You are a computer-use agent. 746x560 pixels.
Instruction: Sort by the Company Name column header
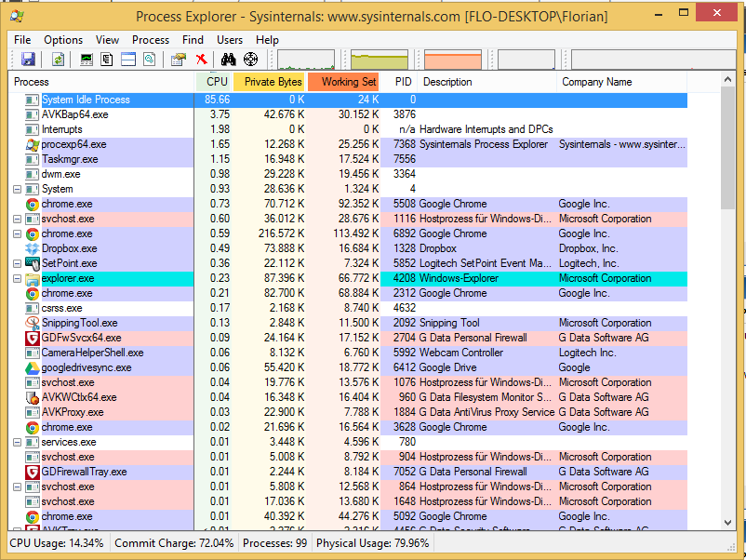click(x=622, y=82)
